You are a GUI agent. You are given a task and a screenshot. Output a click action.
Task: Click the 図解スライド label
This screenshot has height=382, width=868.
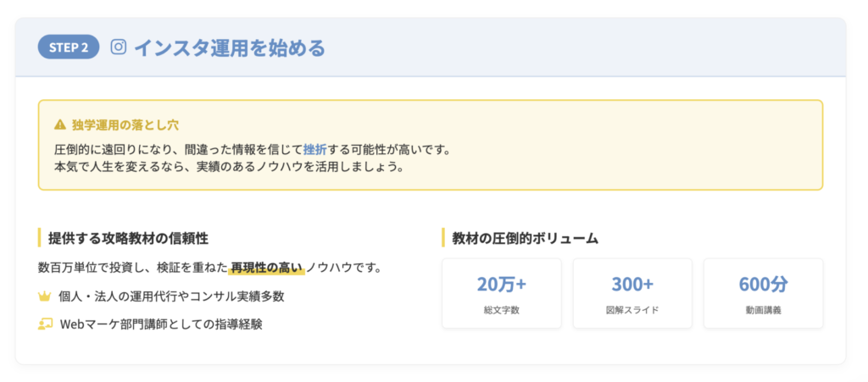click(x=632, y=310)
